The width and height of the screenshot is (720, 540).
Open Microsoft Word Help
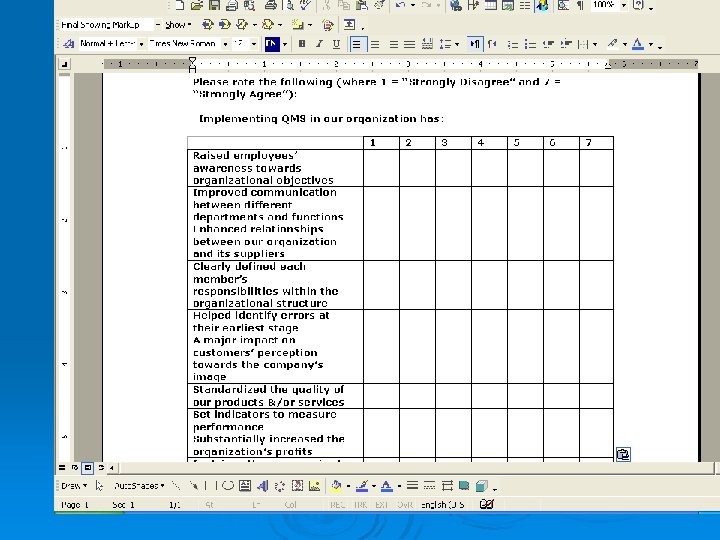click(x=638, y=6)
